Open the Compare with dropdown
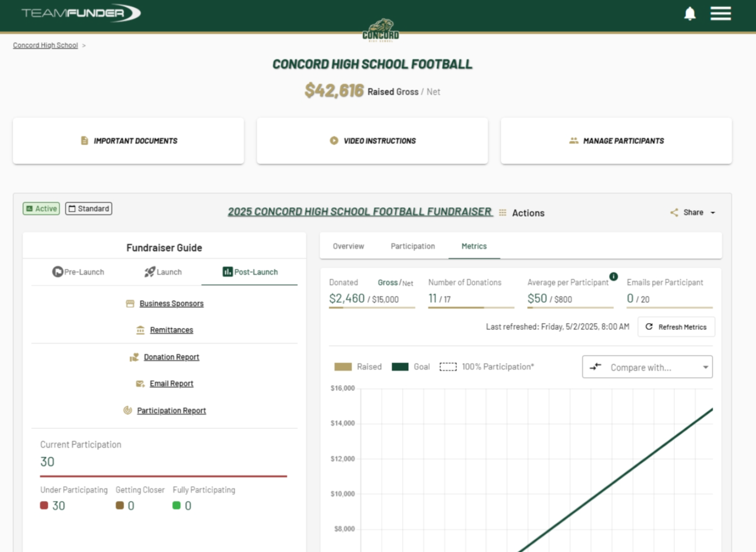The image size is (756, 552). click(x=647, y=367)
